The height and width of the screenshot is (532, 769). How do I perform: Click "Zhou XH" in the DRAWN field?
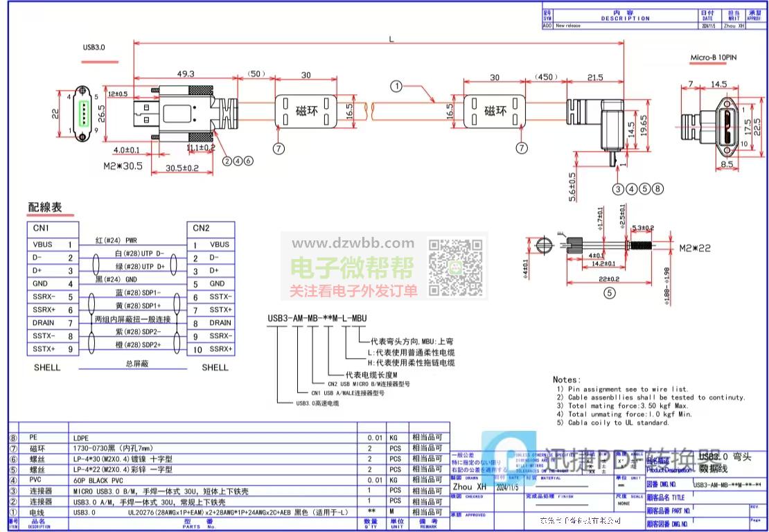469,487
